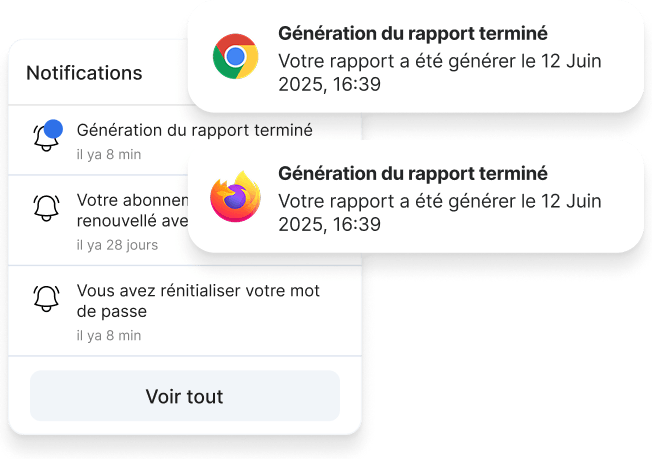Click the Chrome browser icon

[236, 56]
